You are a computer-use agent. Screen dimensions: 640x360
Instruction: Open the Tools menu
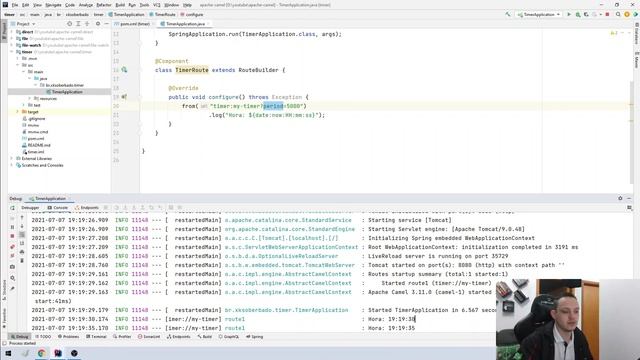144,5
